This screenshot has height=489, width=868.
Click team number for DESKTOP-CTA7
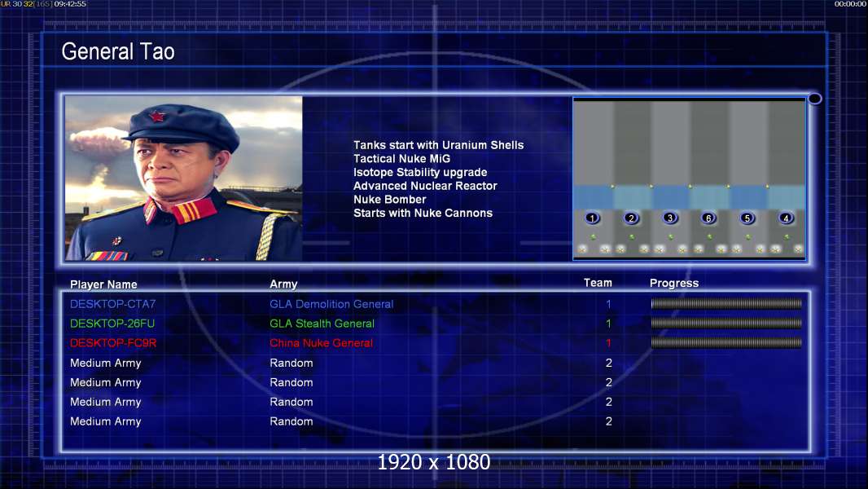tap(608, 304)
